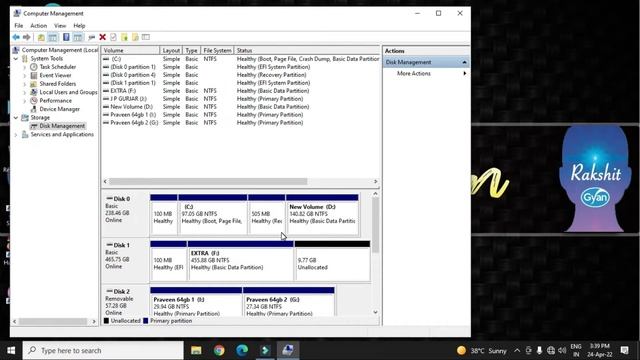Sort by the Volume column header

[131, 50]
